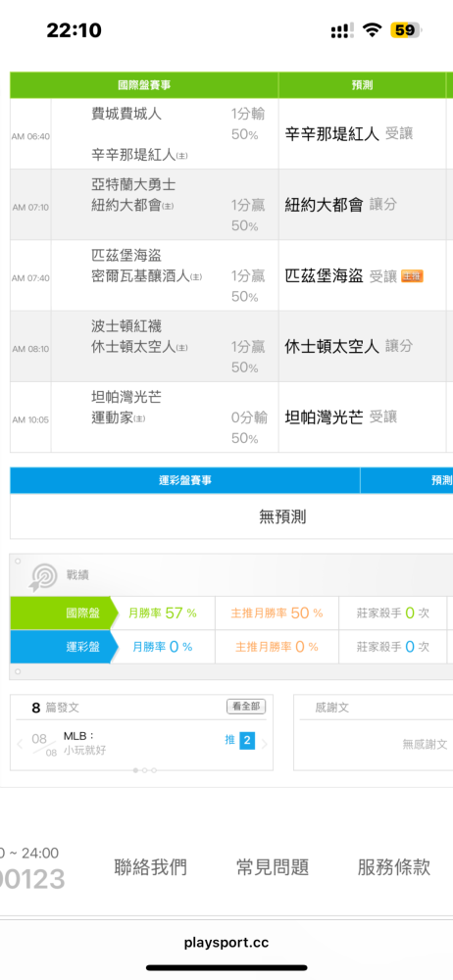
Task: Tap the AM 06:40 game time
Action: 30,136
